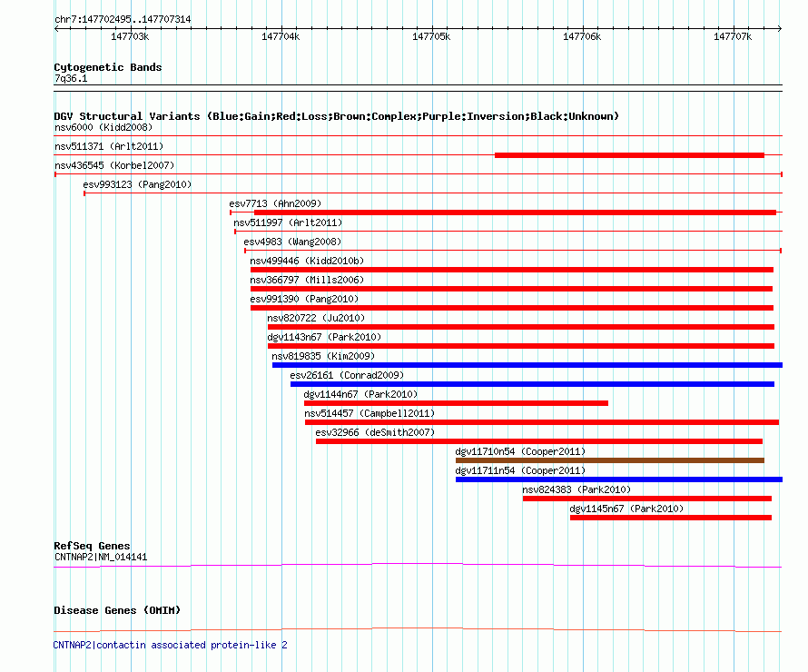This screenshot has height=672, width=808.
Task: Click the red loss bar for esv32966
Action: tap(539, 441)
